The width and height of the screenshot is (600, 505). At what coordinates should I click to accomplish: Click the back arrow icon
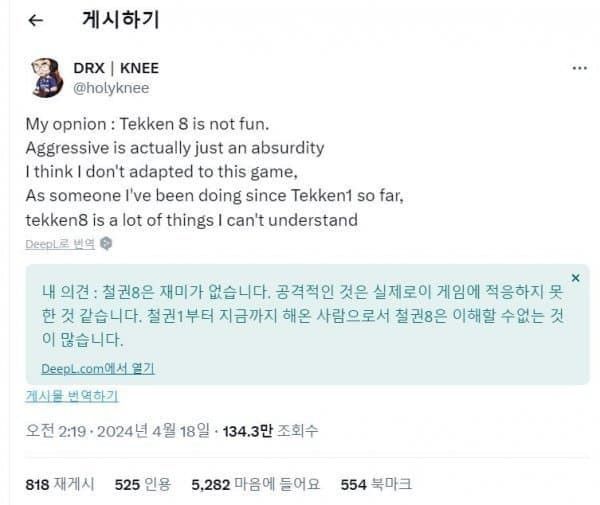click(x=35, y=20)
